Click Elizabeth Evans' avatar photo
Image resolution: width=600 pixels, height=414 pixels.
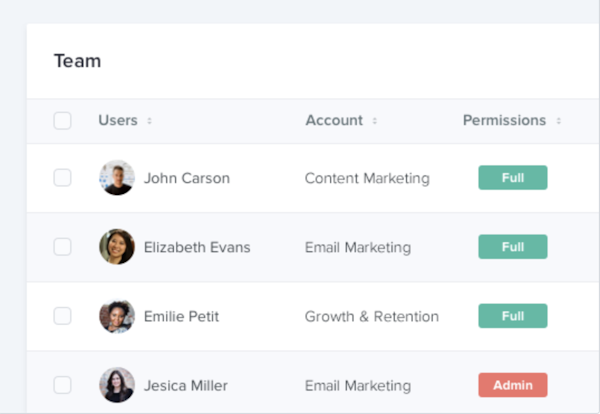pyautogui.click(x=116, y=247)
